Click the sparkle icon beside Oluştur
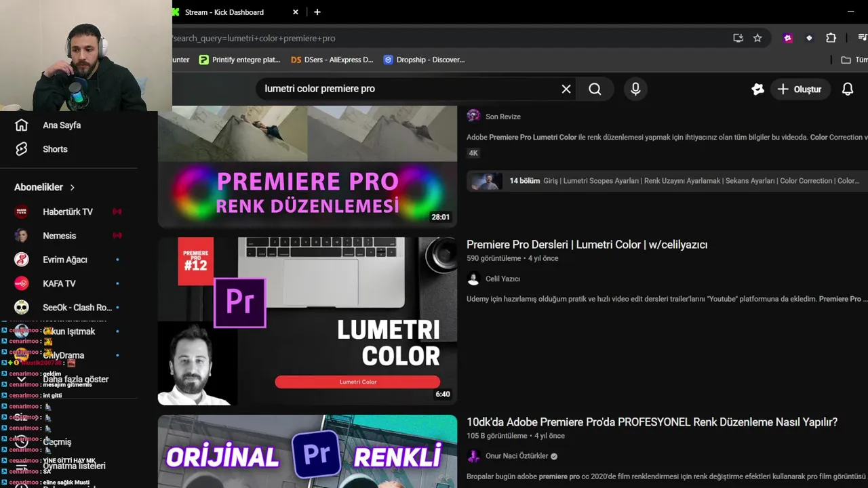The width and height of the screenshot is (868, 488). pyautogui.click(x=757, y=89)
